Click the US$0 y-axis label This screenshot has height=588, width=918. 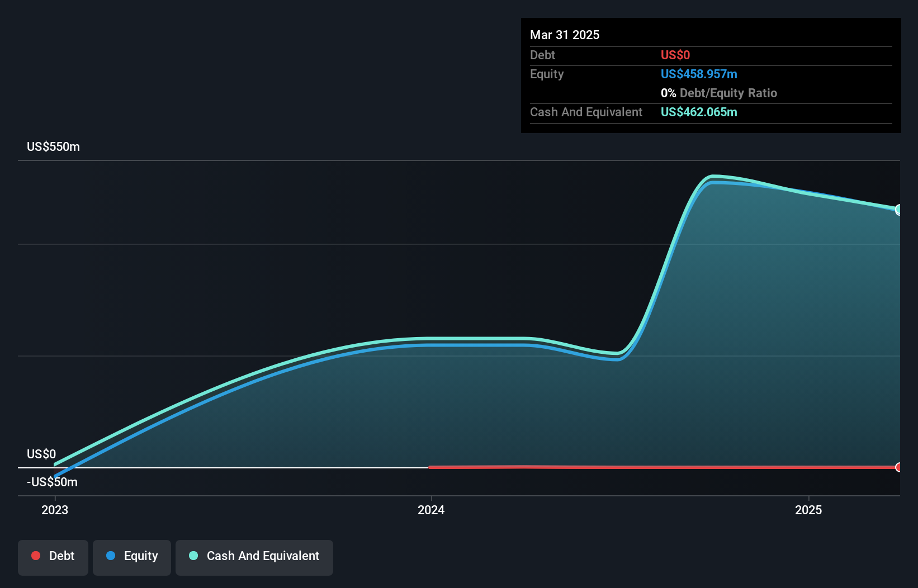(x=41, y=454)
